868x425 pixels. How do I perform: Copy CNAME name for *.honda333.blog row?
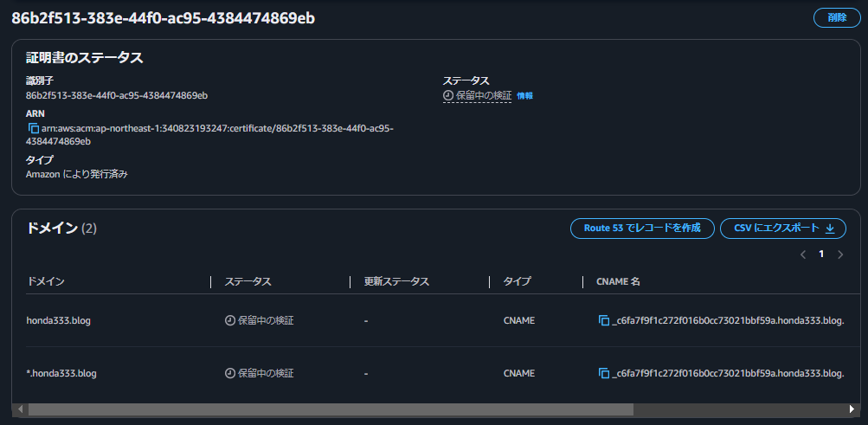[x=604, y=374]
